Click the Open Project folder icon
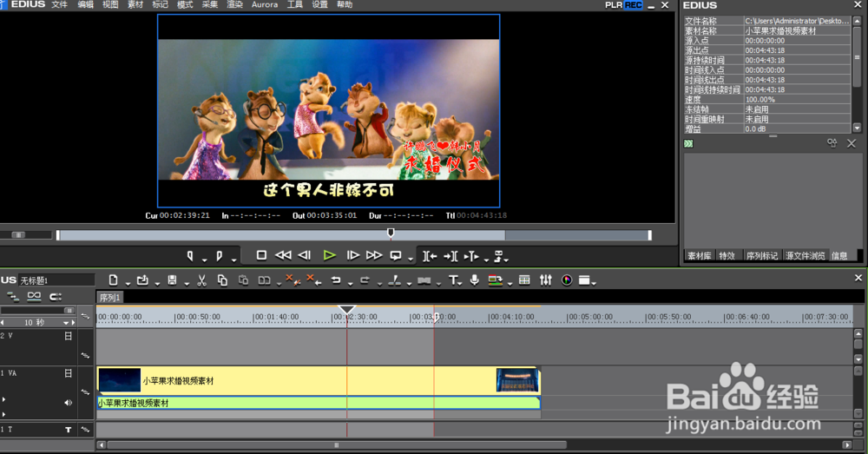868x454 pixels. 143,280
